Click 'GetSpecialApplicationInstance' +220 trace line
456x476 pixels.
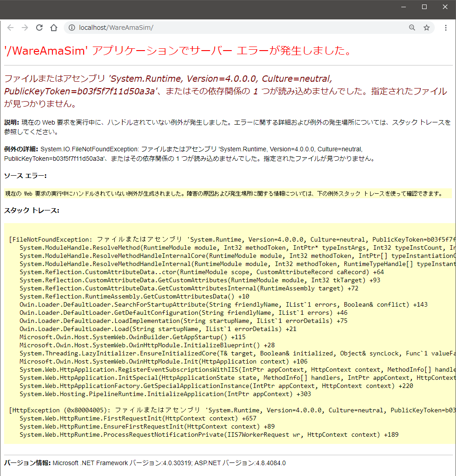pyautogui.click(x=216, y=386)
